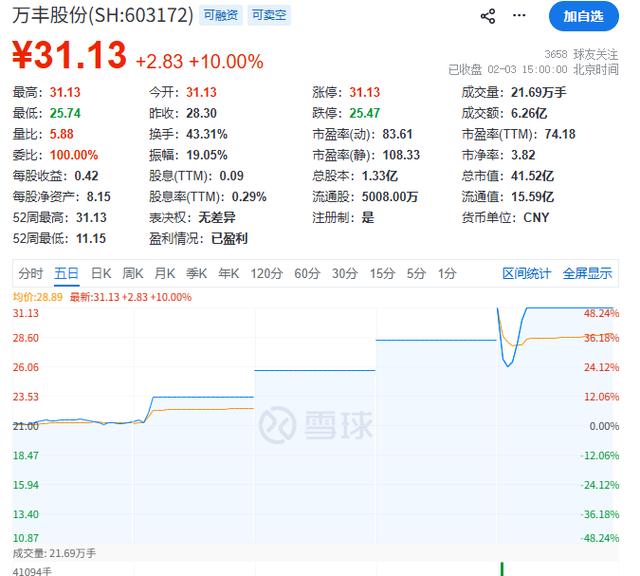Click the 每股收益 value 0.42

87,176
